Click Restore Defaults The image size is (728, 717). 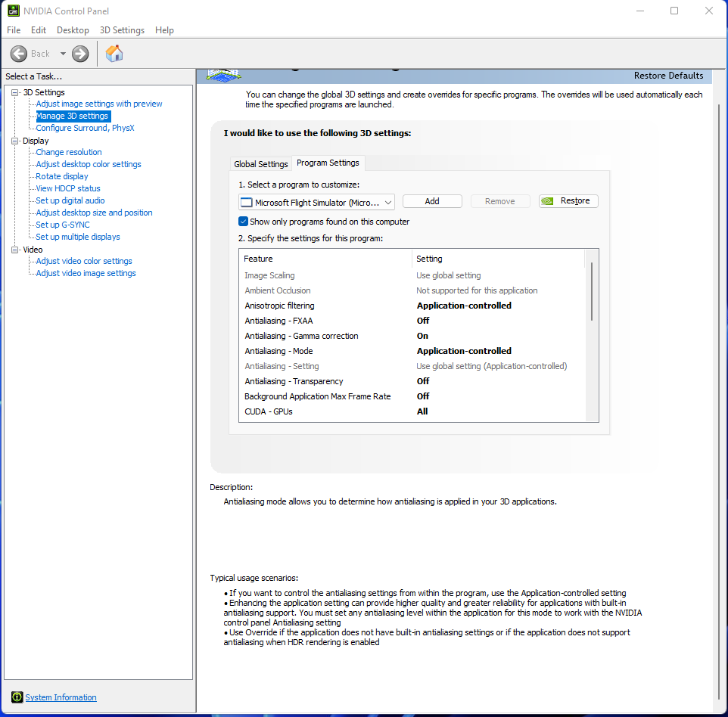669,76
